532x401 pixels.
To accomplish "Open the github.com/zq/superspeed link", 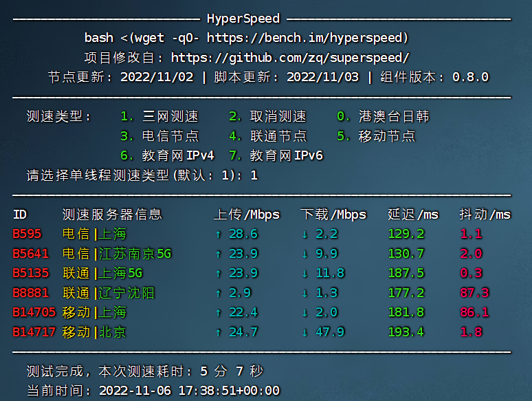I will point(290,57).
